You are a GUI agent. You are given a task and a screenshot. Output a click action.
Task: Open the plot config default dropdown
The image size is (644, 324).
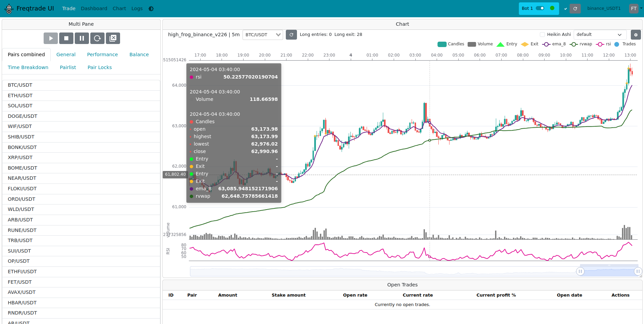tap(599, 34)
